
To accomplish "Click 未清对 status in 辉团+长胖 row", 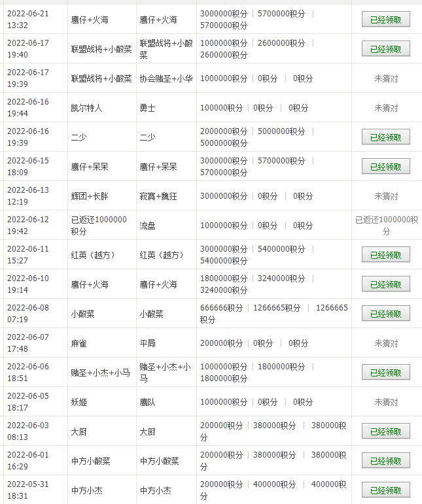I will click(385, 196).
